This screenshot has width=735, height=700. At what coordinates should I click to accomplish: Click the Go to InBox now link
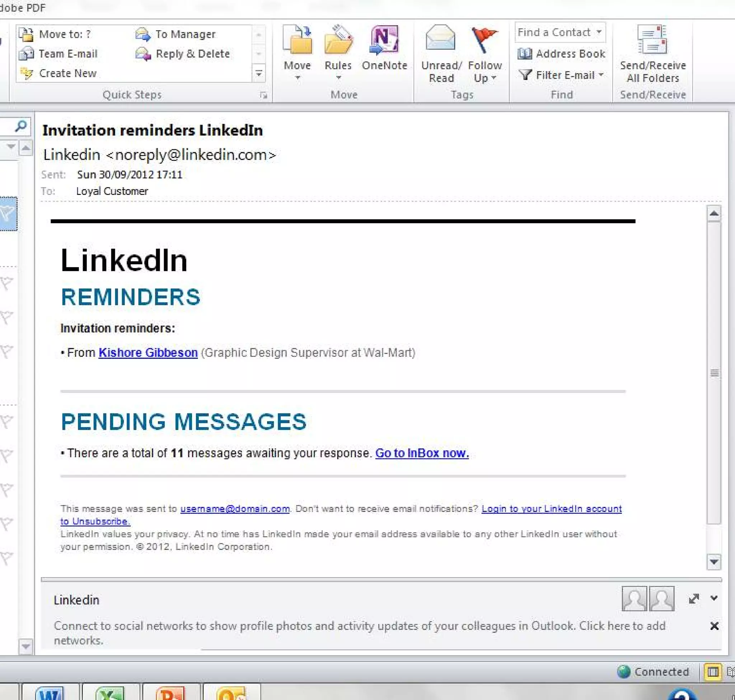(422, 453)
